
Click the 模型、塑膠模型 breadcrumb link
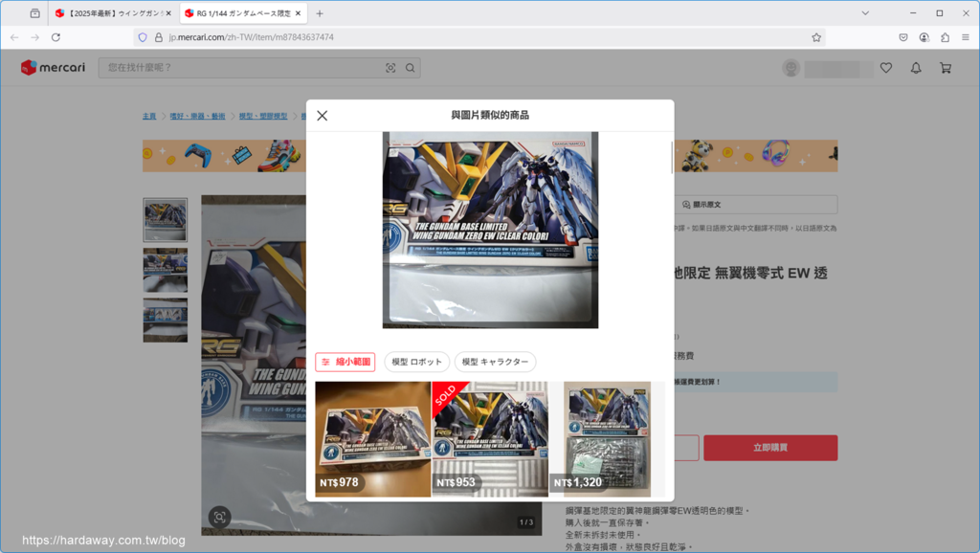click(263, 116)
